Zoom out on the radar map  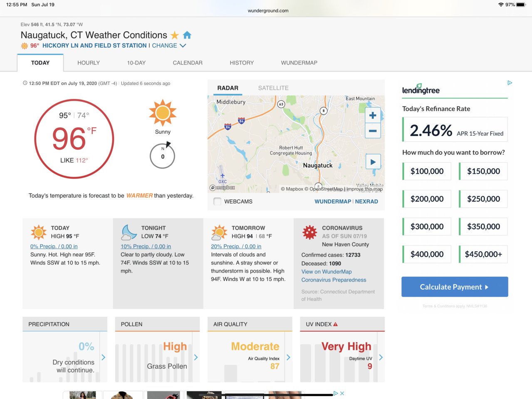pos(373,131)
